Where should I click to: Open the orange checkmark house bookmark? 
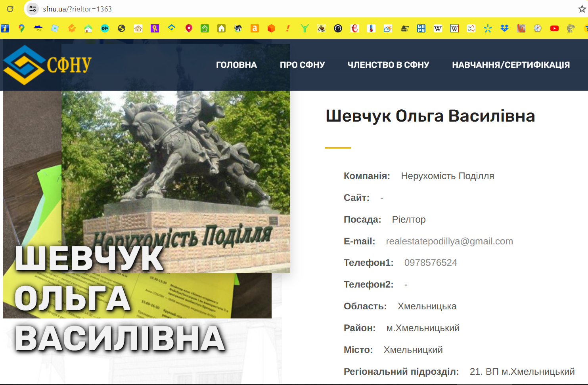click(x=72, y=28)
